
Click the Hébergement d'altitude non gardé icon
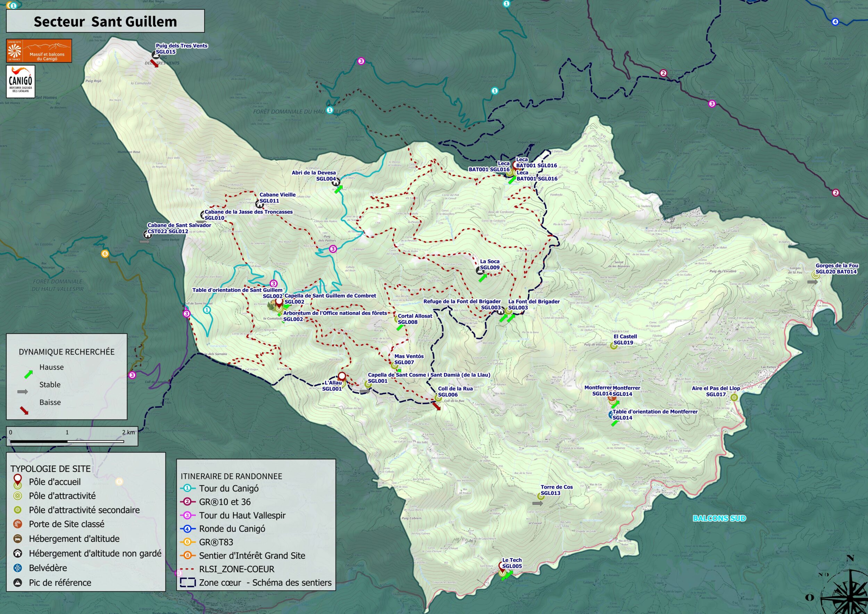pyautogui.click(x=17, y=554)
